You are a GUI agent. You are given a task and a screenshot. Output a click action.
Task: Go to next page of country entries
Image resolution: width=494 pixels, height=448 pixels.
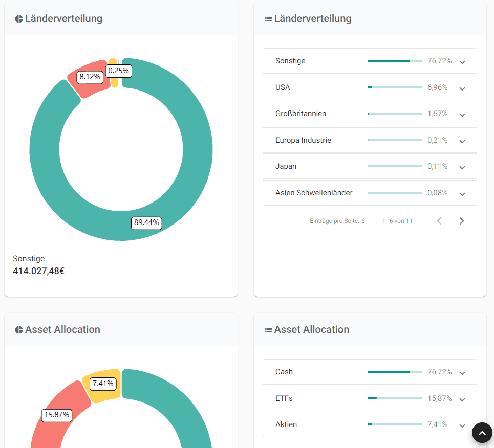(462, 221)
